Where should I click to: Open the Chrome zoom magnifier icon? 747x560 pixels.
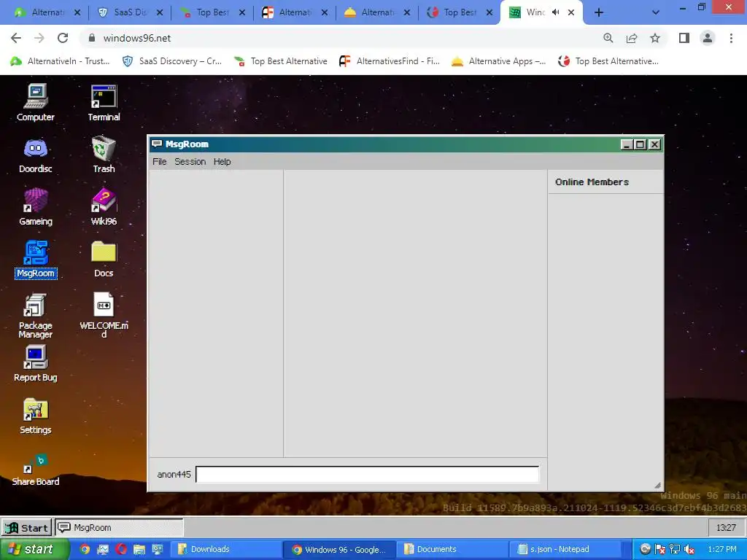tap(608, 38)
